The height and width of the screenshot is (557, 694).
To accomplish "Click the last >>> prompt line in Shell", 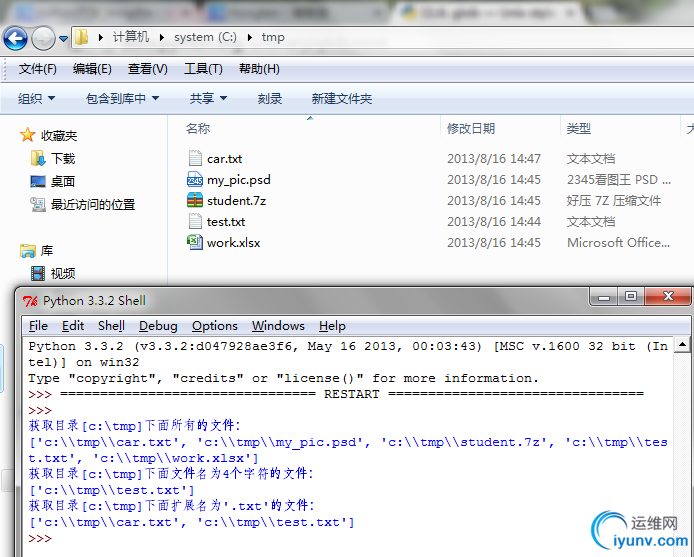I will 40,538.
